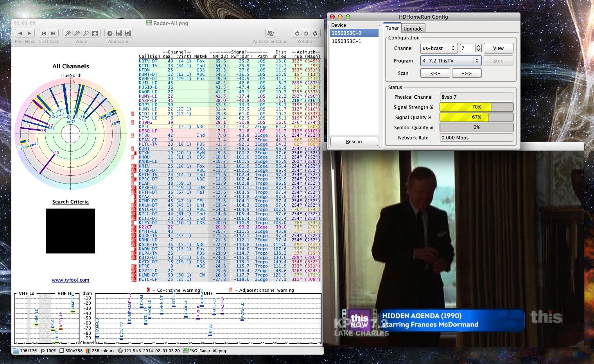Image resolution: width=594 pixels, height=364 pixels.
Task: Click the file size icon beside 121.8 kB
Action: (120, 351)
